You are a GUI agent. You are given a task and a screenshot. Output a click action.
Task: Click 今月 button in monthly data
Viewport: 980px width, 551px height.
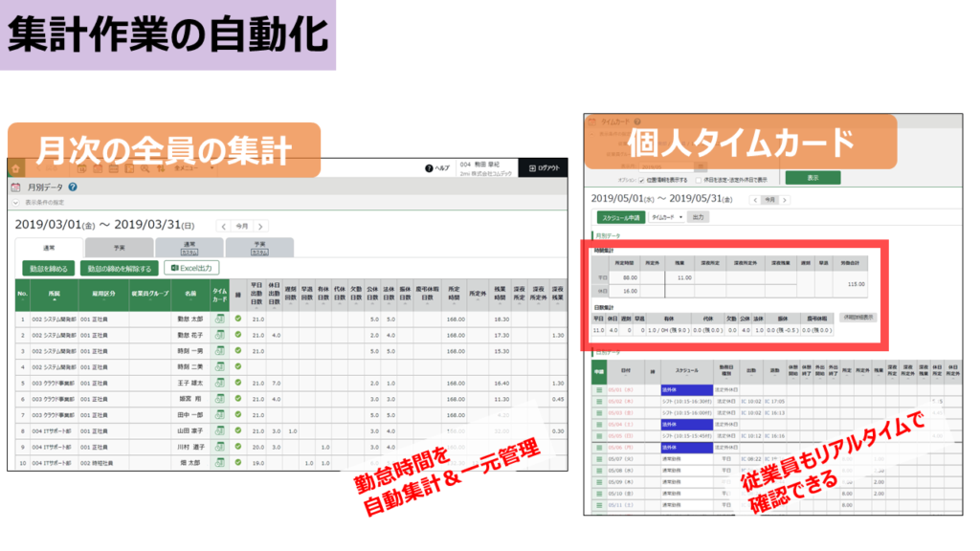coord(242,226)
